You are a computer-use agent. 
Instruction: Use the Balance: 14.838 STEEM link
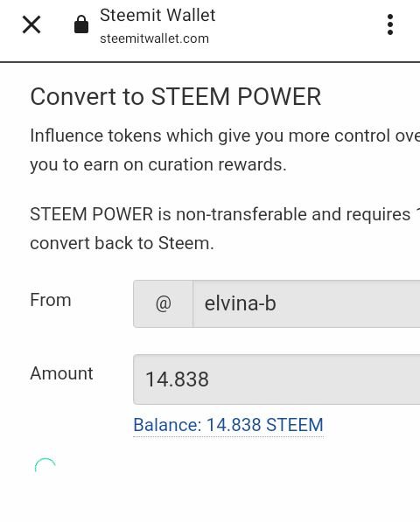[228, 425]
